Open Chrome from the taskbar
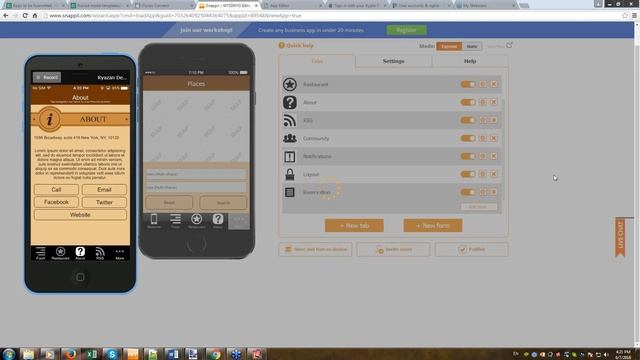The height and width of the screenshot is (360, 640). 215,354
